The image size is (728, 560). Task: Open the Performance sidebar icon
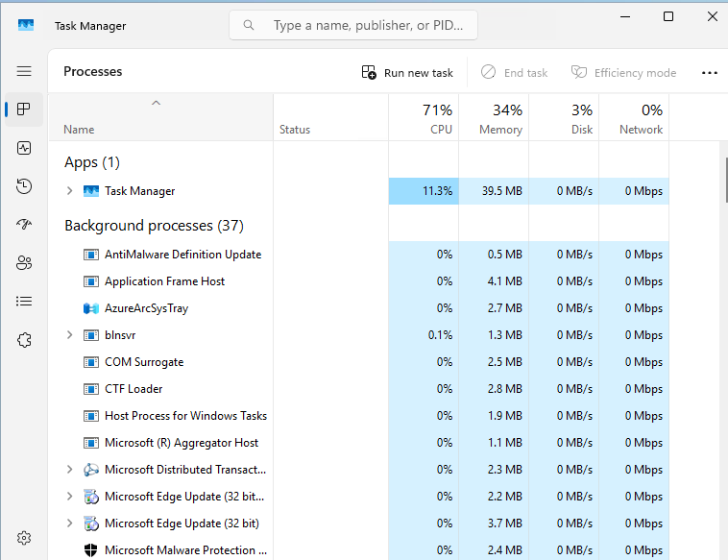pos(24,148)
